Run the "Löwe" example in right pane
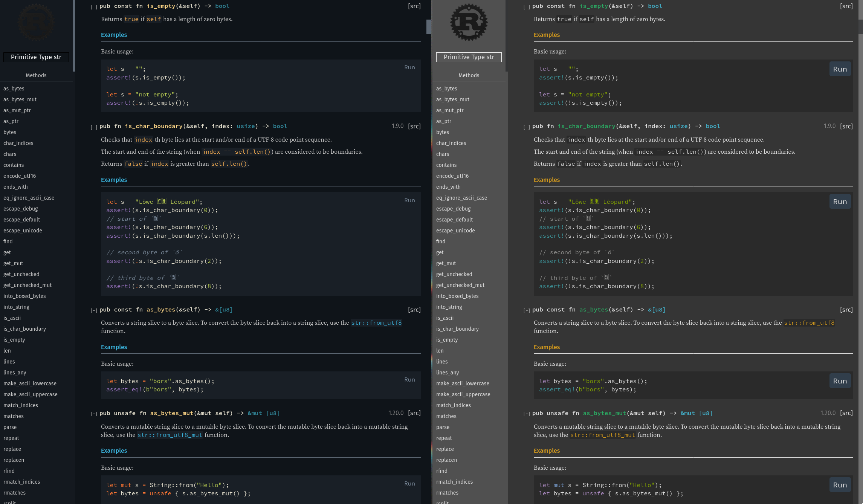Viewport: 863px width, 504px height. click(840, 202)
